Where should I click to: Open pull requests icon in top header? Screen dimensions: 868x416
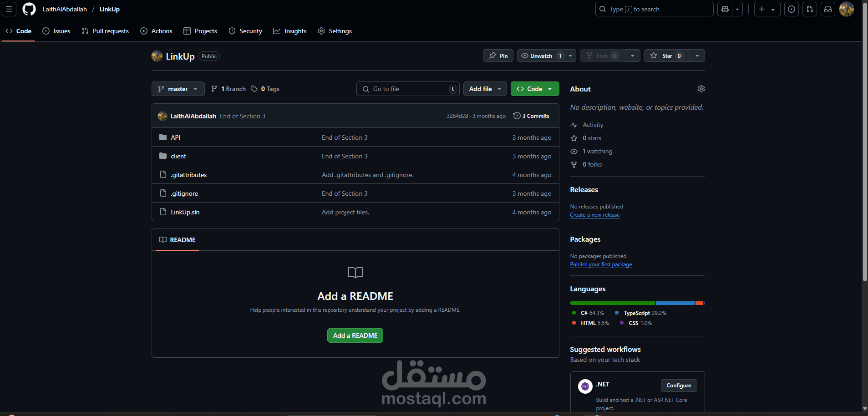(810, 9)
